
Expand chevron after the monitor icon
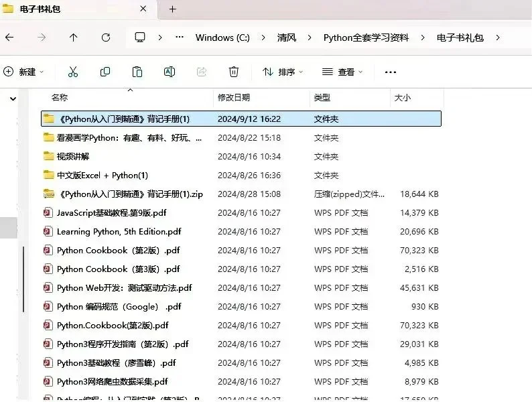click(160, 38)
